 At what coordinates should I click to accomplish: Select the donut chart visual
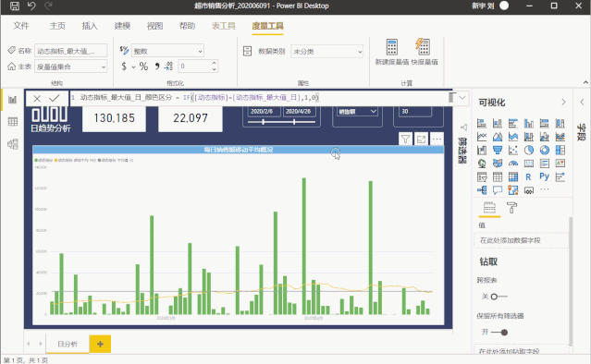544,151
